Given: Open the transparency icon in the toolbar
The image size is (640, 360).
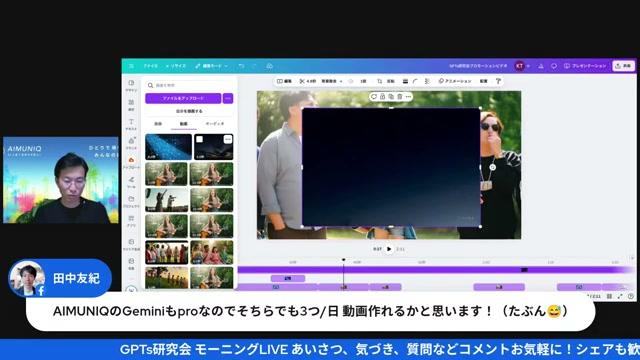Looking at the screenshot, I should pyautogui.click(x=427, y=81).
